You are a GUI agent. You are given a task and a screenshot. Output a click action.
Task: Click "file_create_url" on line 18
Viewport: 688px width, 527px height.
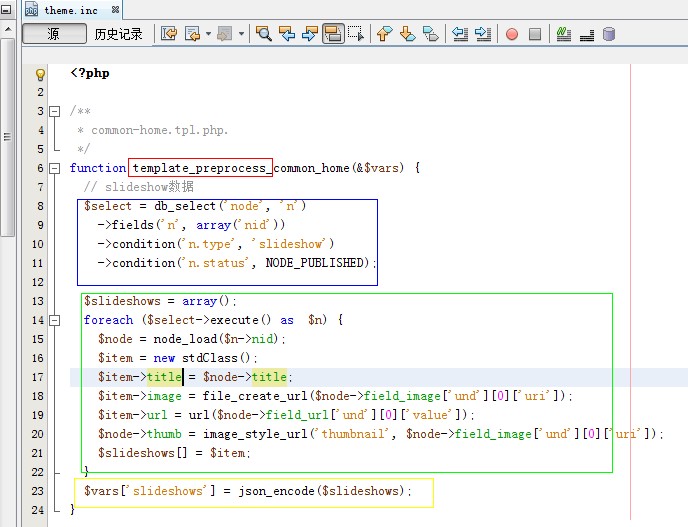point(255,396)
